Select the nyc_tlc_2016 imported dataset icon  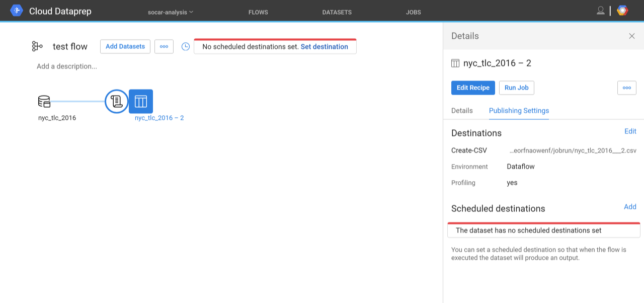coord(44,101)
